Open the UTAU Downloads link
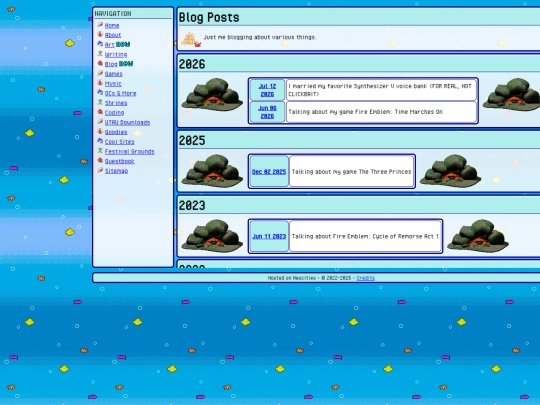 click(127, 122)
